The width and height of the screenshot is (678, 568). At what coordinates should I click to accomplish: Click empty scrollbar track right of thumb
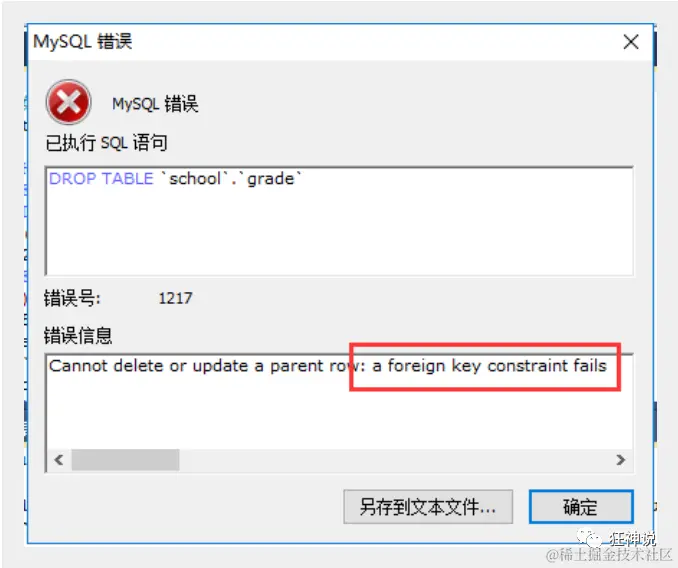click(396, 460)
